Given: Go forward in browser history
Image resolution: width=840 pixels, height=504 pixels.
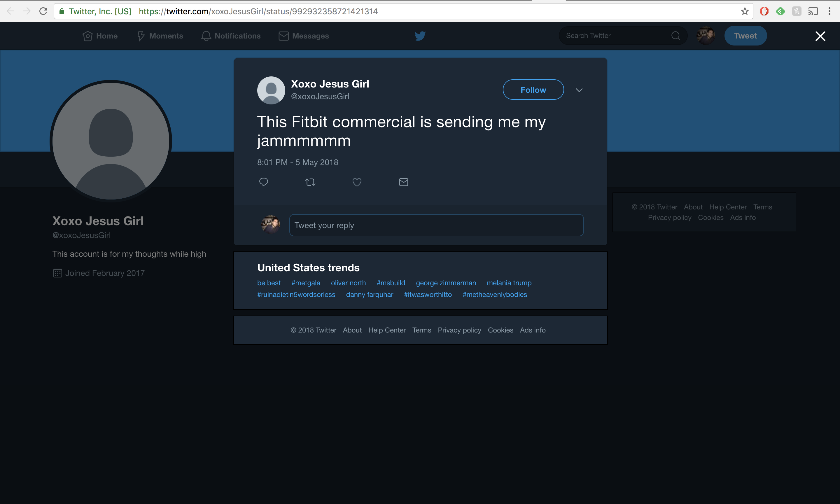Looking at the screenshot, I should [x=27, y=11].
